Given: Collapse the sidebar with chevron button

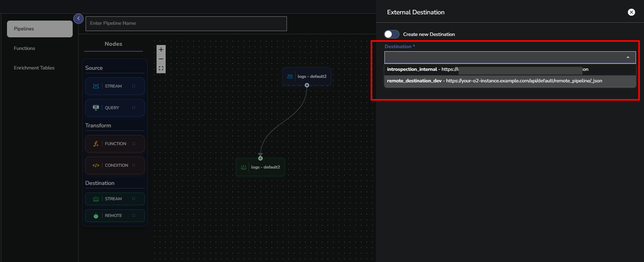Looking at the screenshot, I should point(78,19).
